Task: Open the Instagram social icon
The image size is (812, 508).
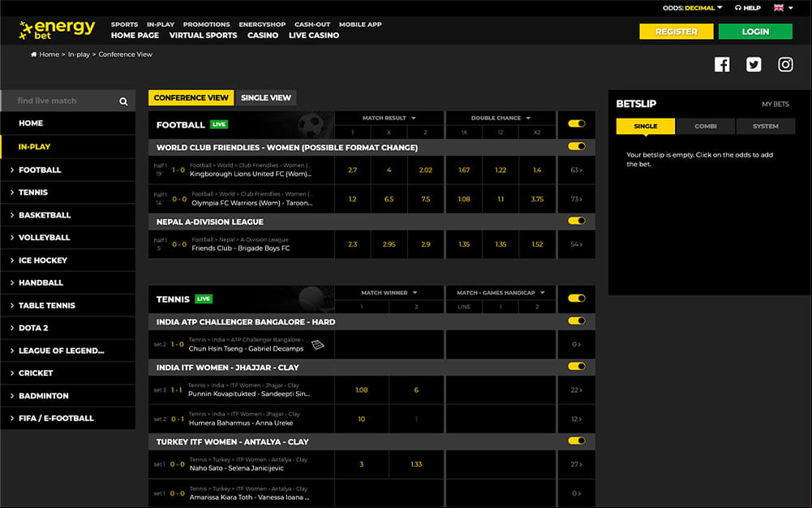Action: pyautogui.click(x=785, y=64)
